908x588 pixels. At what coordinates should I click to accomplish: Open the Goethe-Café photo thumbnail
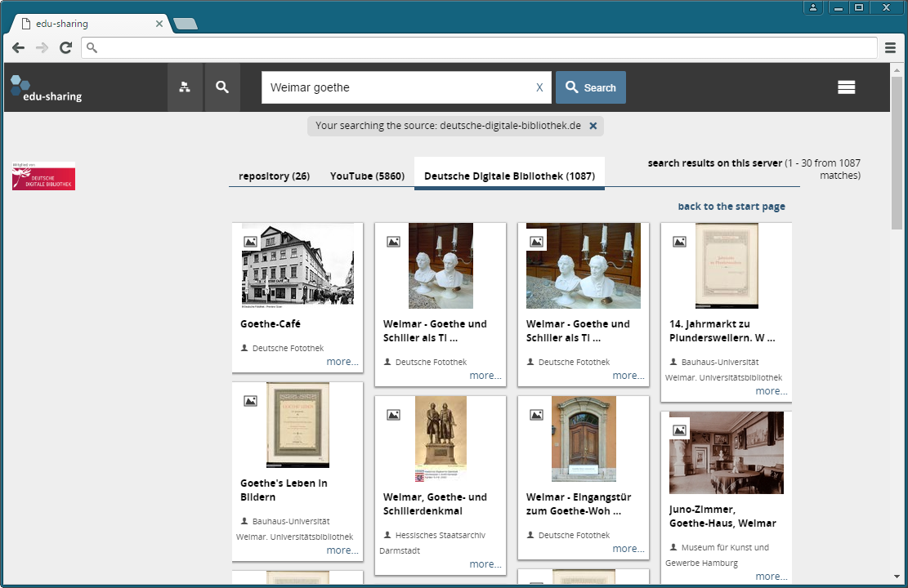[297, 264]
